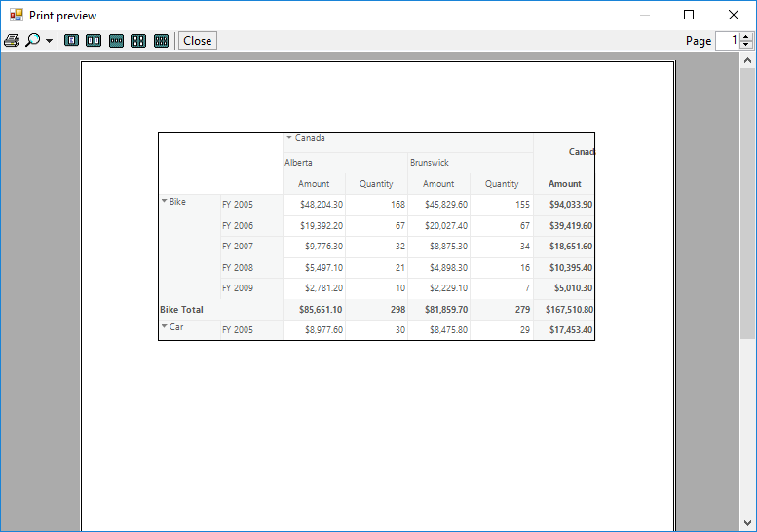Increase page number with up spinner
This screenshot has height=532, width=757.
[x=746, y=37]
